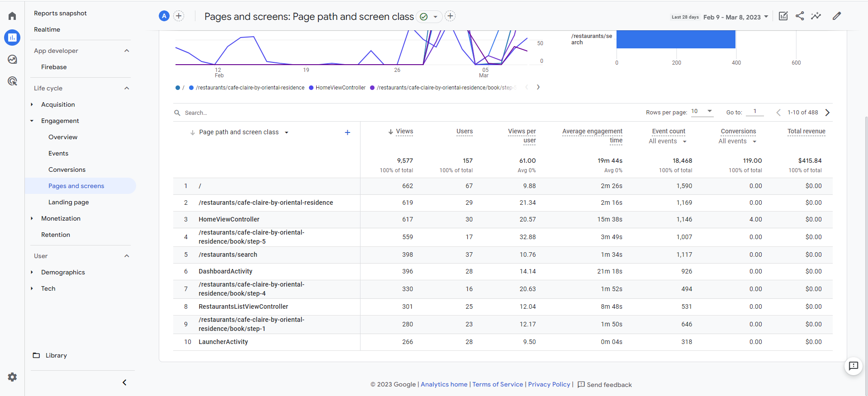Open Rows per page dropdown
868x396 pixels.
702,112
